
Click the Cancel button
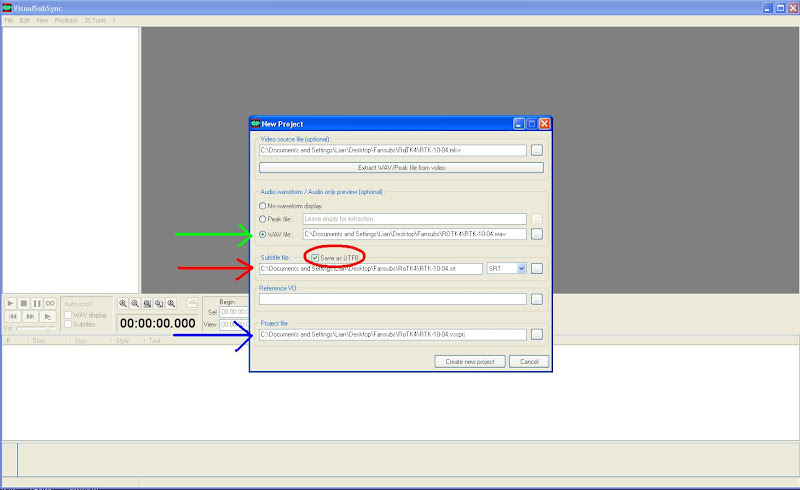529,361
